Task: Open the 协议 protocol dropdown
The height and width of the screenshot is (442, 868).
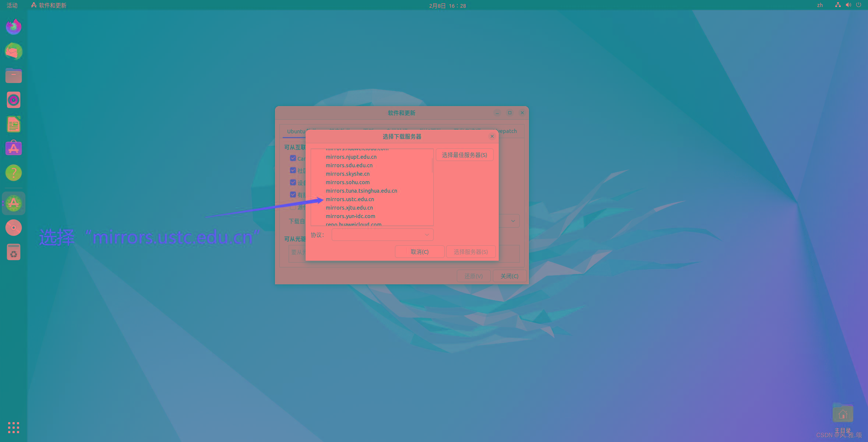Action: point(382,235)
